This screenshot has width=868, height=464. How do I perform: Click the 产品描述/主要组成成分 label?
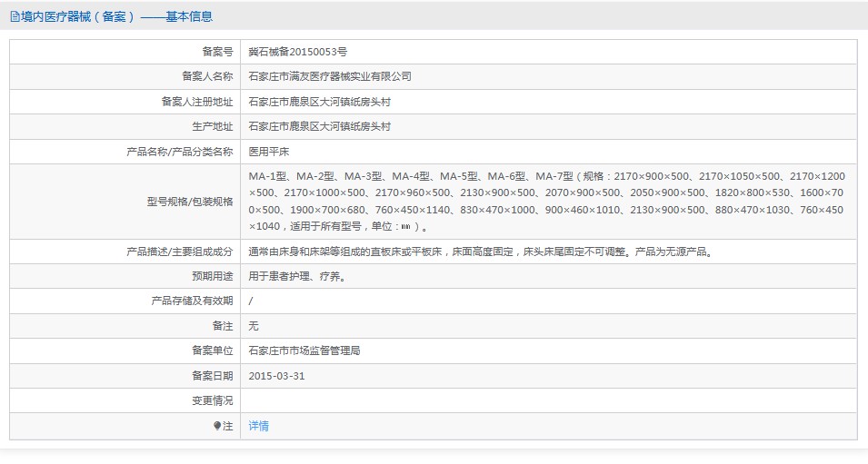point(180,252)
